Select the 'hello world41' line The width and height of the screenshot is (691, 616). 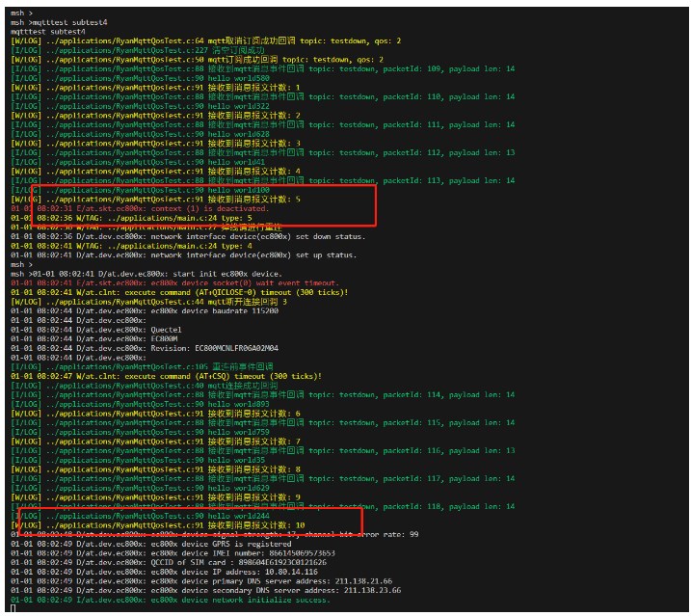(x=138, y=162)
